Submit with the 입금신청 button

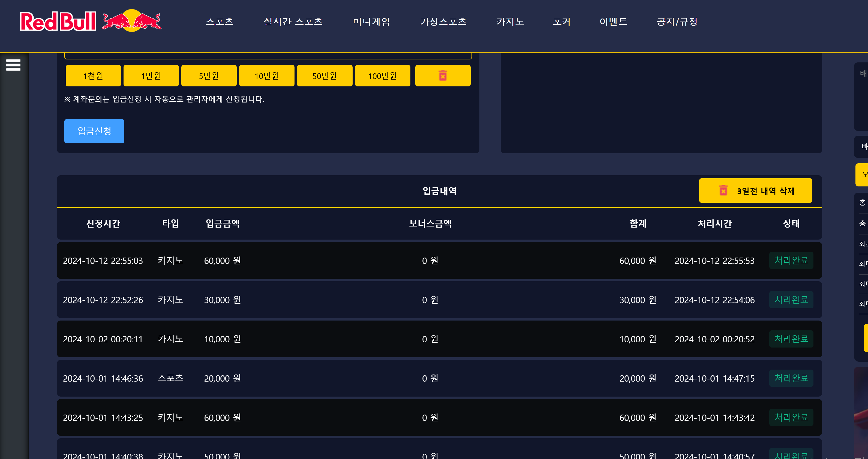click(x=94, y=131)
